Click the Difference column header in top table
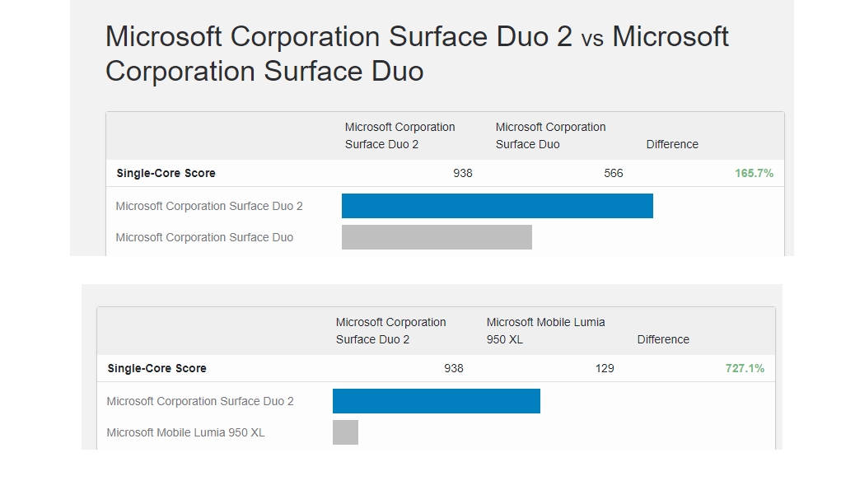841x504 pixels. point(672,144)
